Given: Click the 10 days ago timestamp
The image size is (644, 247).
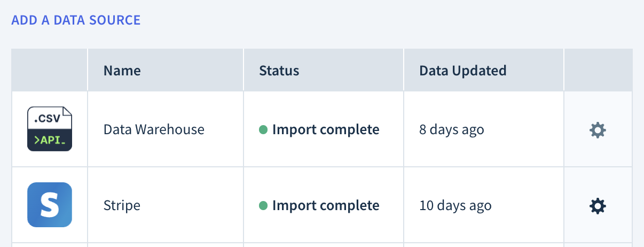Looking at the screenshot, I should (x=455, y=205).
